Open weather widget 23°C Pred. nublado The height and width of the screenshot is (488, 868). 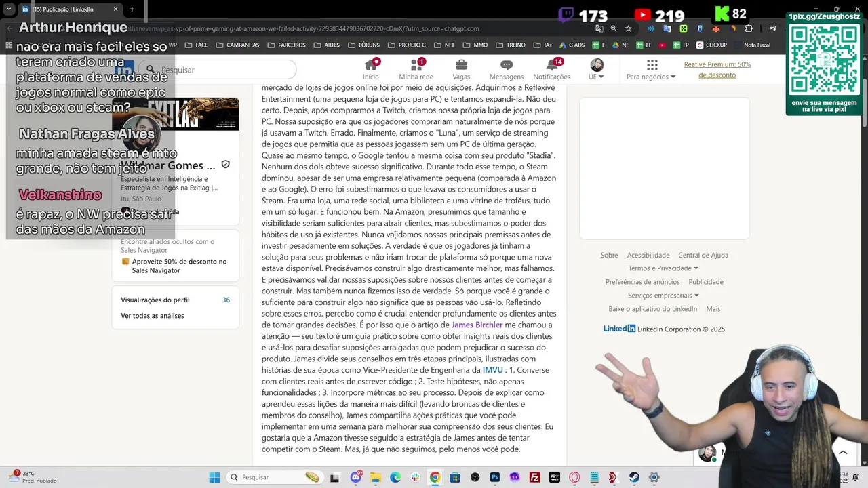coord(33,476)
